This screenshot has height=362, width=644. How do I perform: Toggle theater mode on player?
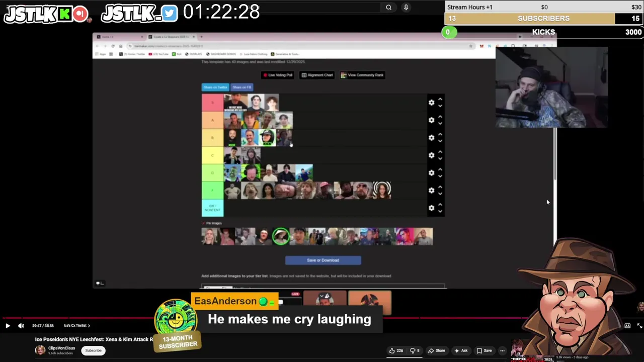coord(627,326)
